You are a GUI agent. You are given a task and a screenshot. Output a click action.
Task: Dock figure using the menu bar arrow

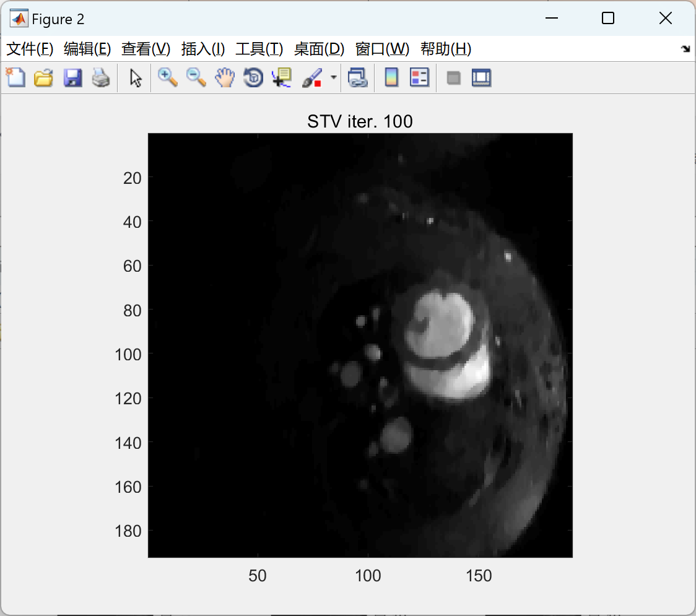point(685,49)
